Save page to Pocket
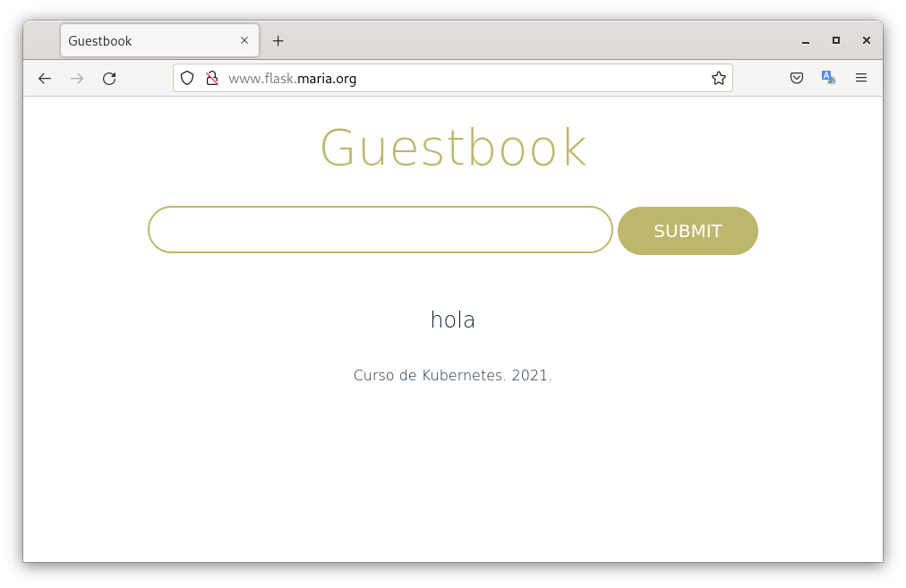 [x=796, y=79]
